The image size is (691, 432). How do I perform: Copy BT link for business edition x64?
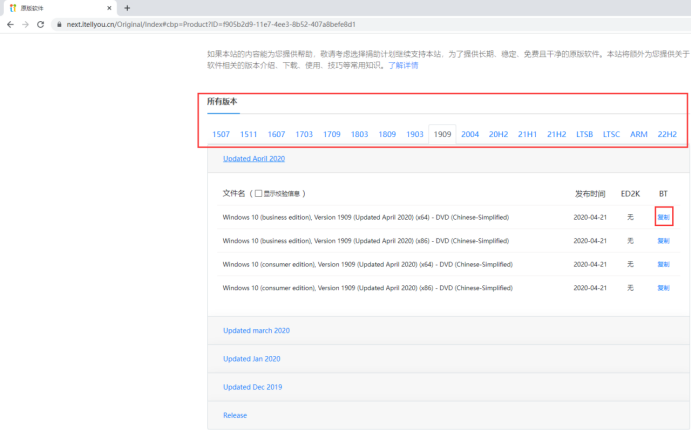coord(663,216)
